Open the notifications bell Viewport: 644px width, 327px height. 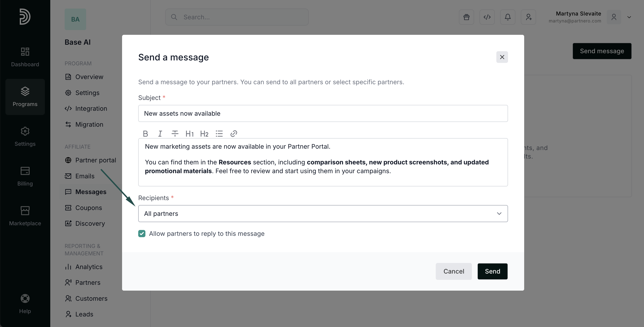tap(508, 17)
